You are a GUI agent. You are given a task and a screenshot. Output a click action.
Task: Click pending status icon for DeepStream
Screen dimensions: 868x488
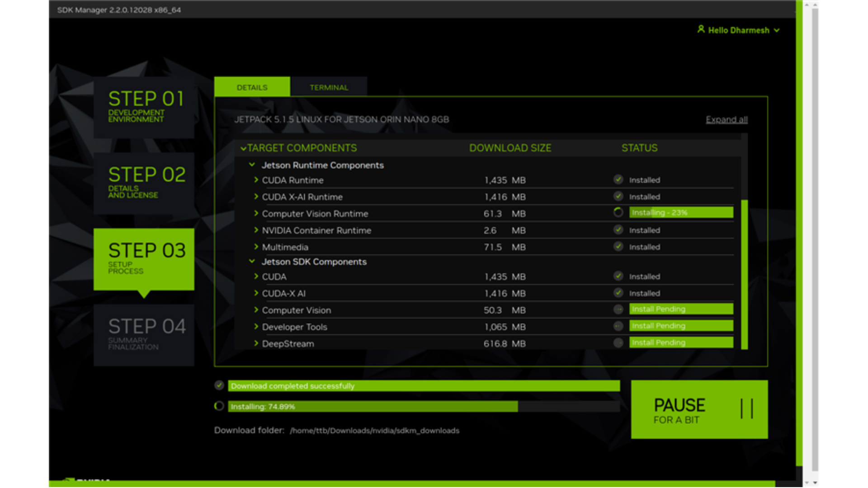click(618, 343)
